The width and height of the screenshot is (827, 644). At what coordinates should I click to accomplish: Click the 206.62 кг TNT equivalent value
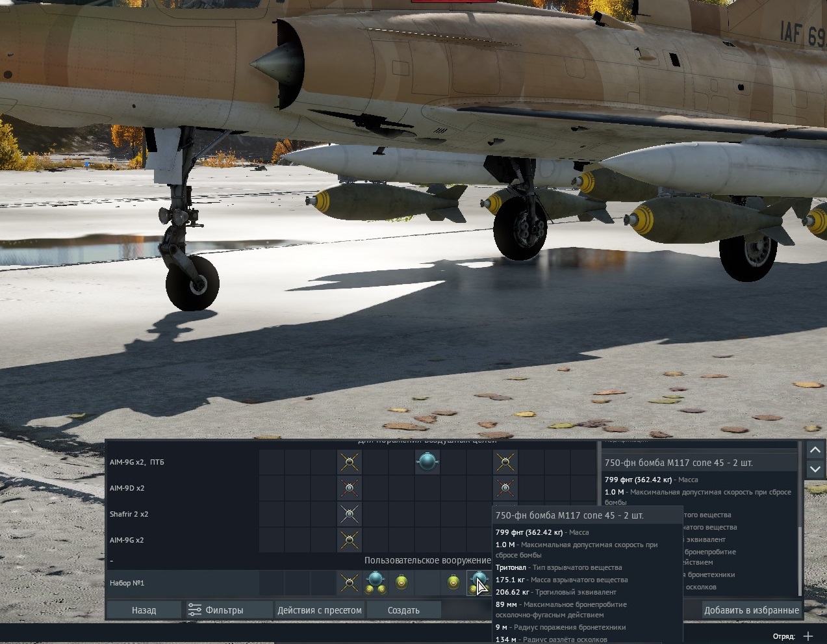coord(513,592)
